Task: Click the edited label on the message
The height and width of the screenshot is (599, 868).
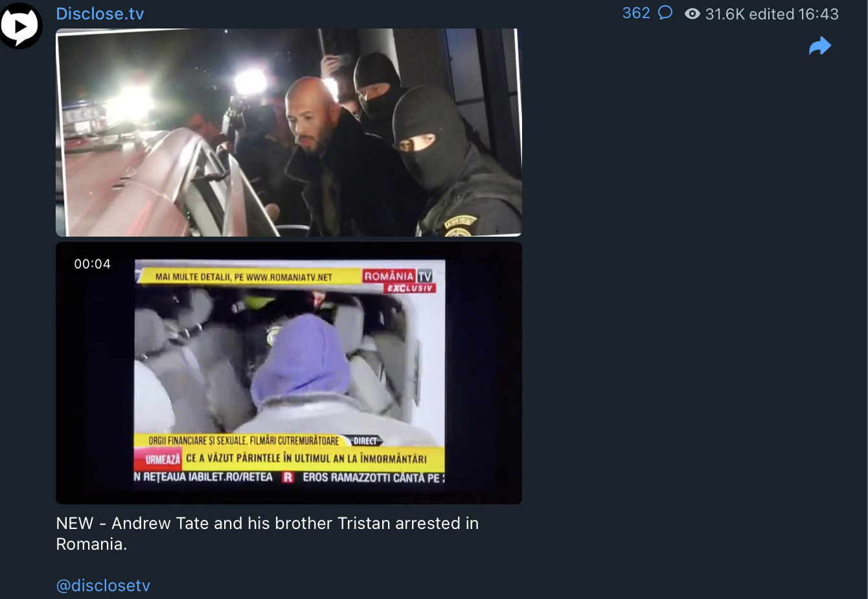Action: 771,14
